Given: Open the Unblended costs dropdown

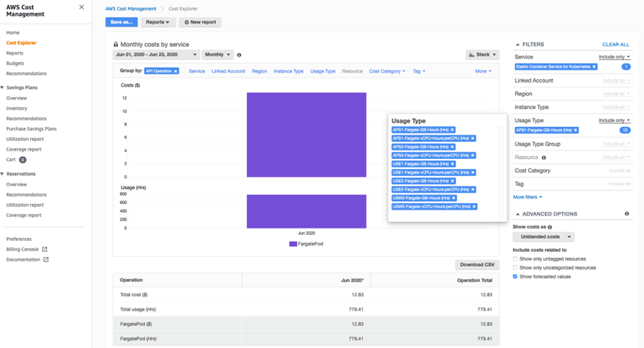Looking at the screenshot, I should pyautogui.click(x=543, y=237).
